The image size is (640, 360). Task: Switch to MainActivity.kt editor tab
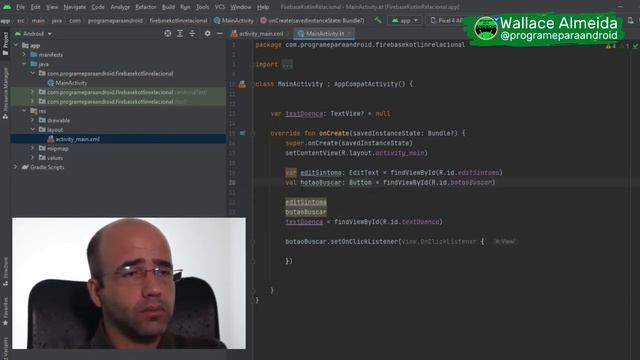pyautogui.click(x=324, y=34)
